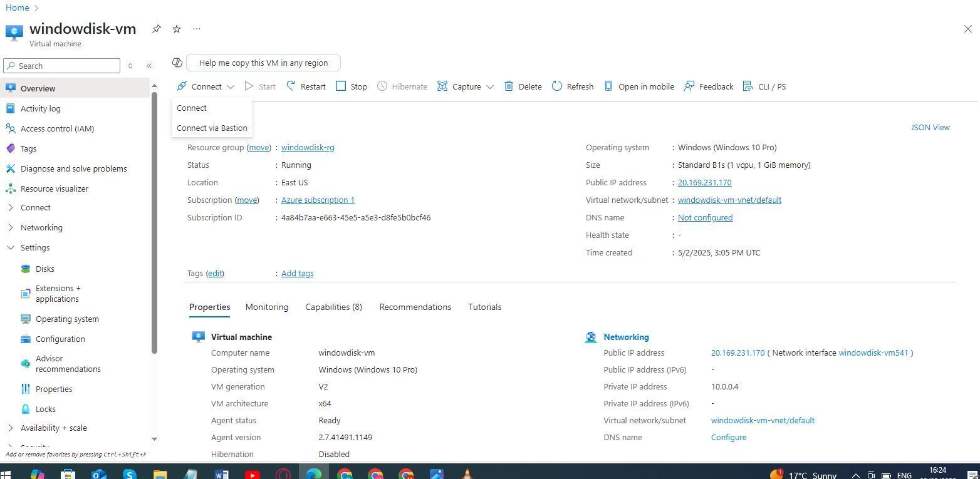Switch to the Recommendations tab

click(415, 307)
